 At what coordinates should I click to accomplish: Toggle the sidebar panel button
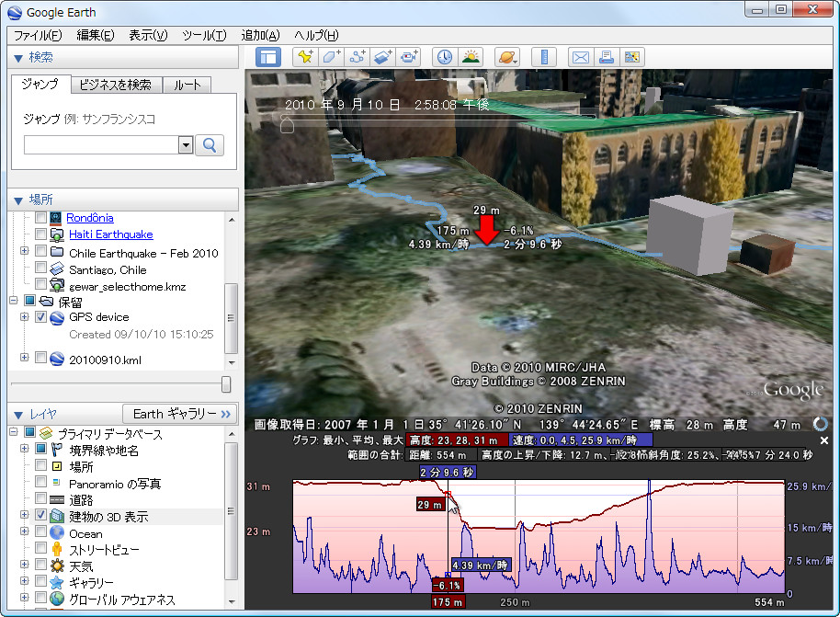(x=267, y=57)
